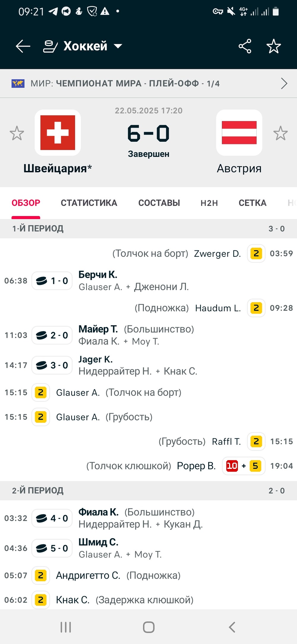Tap the Android home navigation button
The image size is (297, 644).
148,627
